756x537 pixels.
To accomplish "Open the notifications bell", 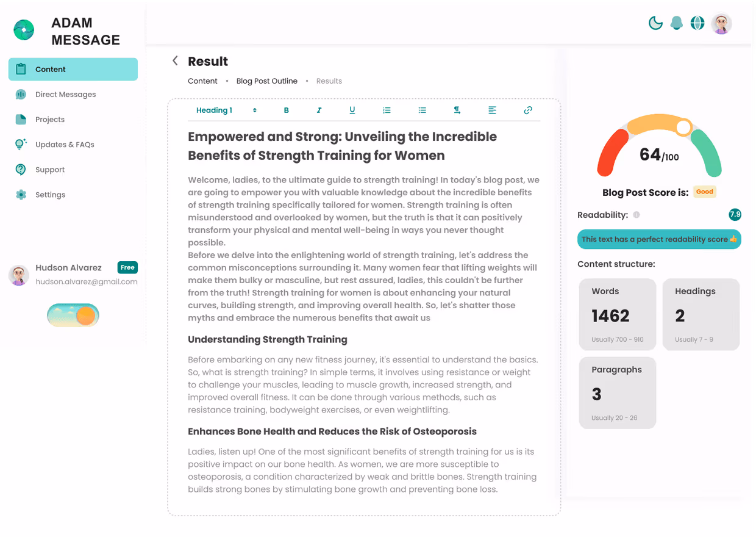I will (x=676, y=23).
